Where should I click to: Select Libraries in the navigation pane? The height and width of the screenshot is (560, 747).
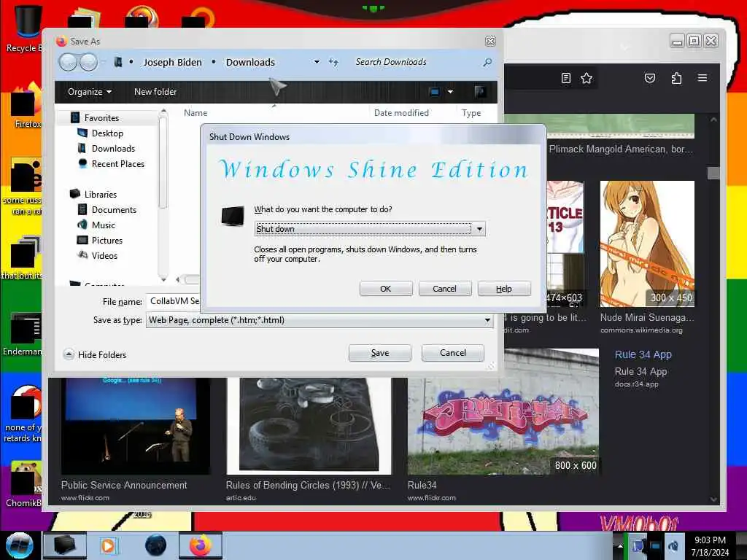coord(100,194)
